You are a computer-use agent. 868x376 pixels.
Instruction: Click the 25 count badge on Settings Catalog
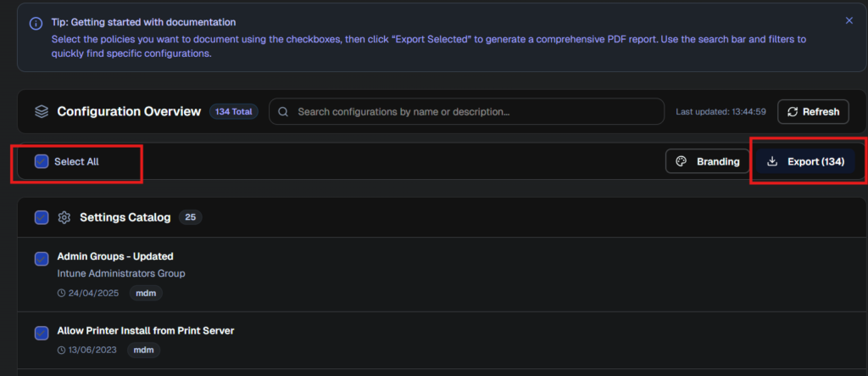190,217
